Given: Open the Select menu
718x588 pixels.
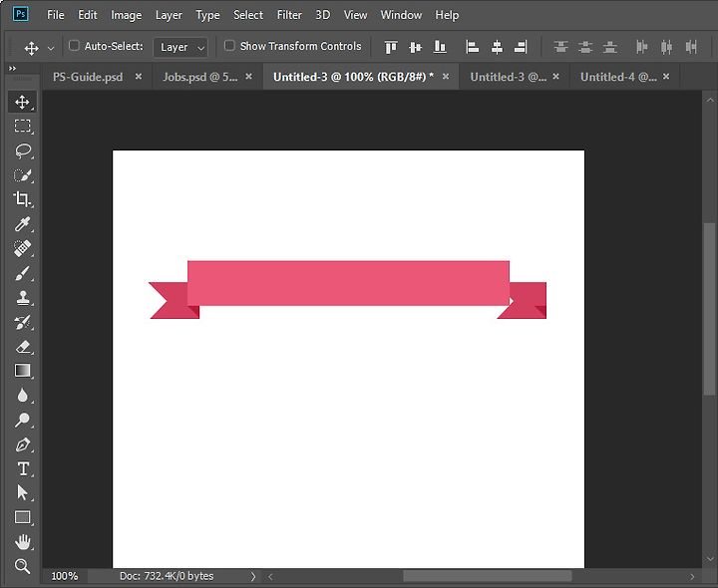Looking at the screenshot, I should tap(247, 15).
